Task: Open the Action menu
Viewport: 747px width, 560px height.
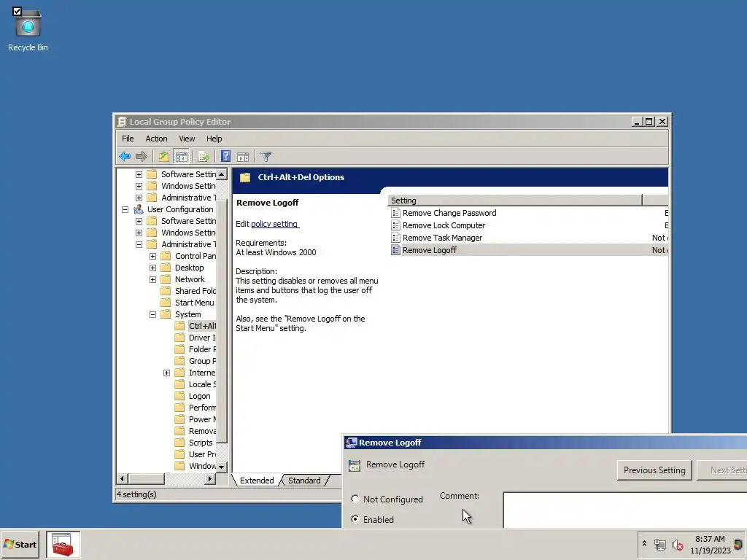Action: click(x=156, y=139)
